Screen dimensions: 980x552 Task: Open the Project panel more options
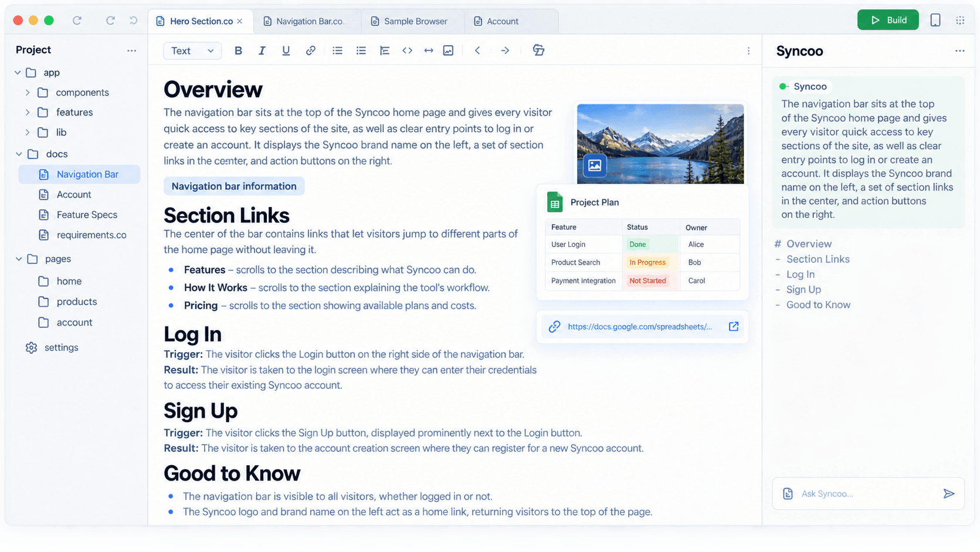coord(131,50)
